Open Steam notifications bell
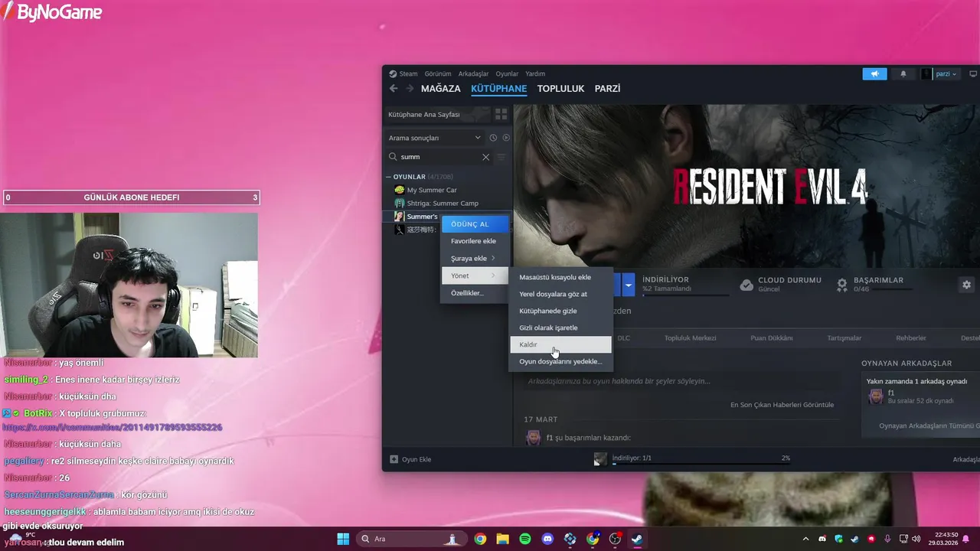The image size is (980, 551). 903,74
